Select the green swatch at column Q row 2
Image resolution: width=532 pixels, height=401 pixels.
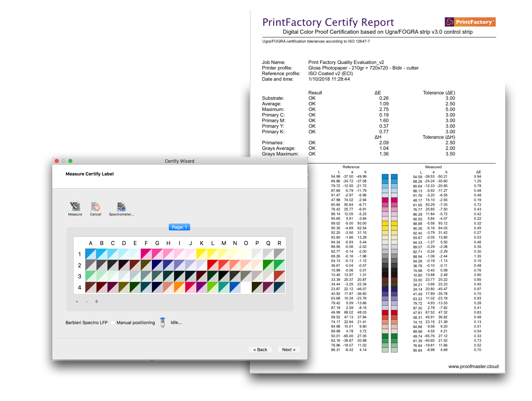268,265
